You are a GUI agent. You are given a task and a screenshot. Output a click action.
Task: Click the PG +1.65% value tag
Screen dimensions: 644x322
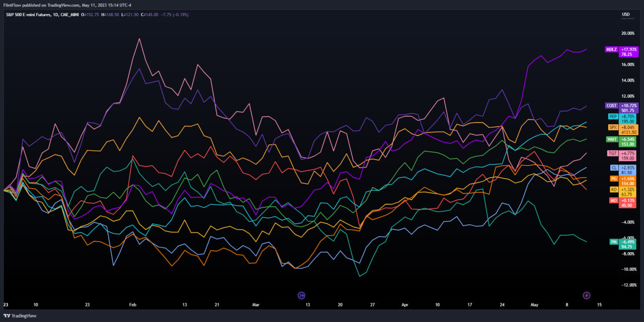point(628,181)
